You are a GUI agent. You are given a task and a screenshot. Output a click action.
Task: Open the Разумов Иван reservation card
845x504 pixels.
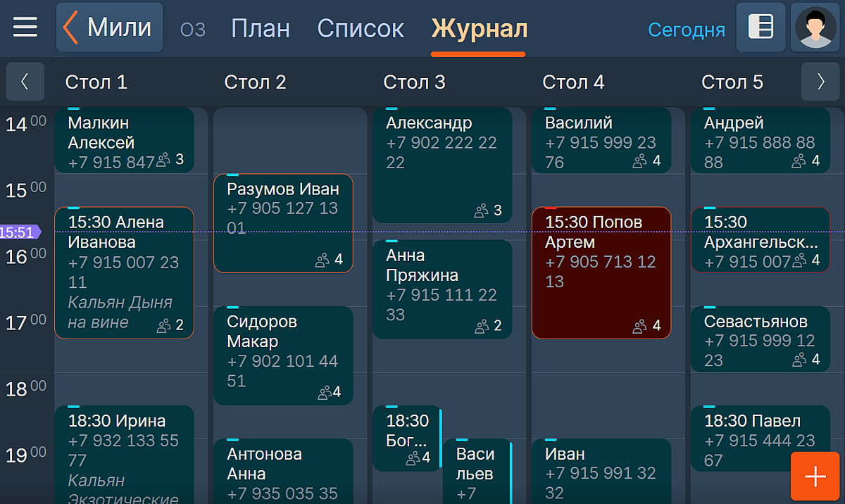tap(282, 223)
